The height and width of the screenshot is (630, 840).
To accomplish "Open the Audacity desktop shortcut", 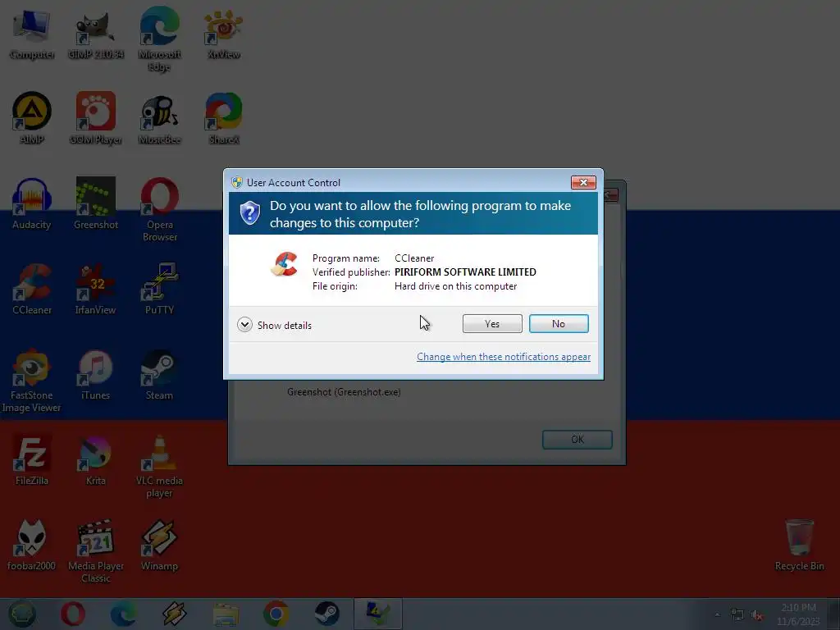I will coord(32,204).
